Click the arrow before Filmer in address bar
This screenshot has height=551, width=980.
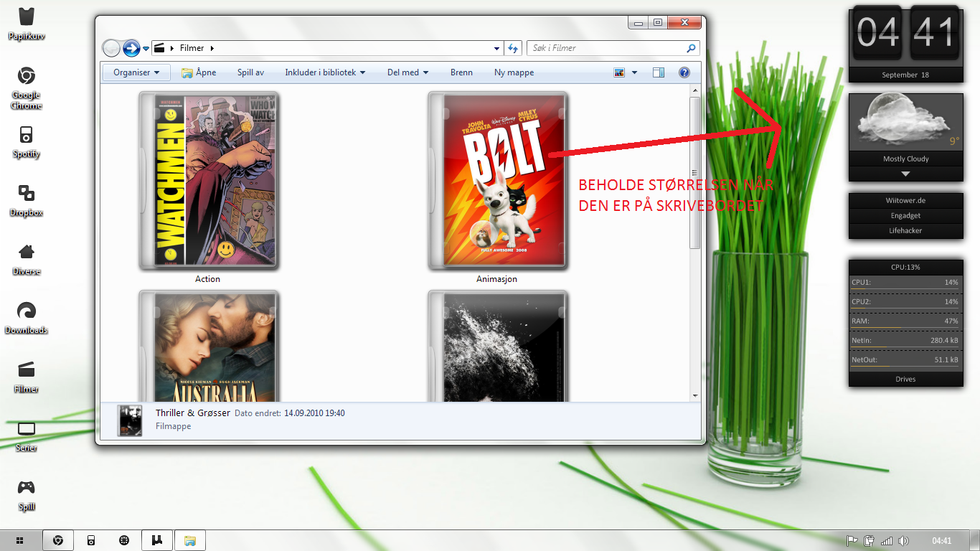click(x=172, y=48)
